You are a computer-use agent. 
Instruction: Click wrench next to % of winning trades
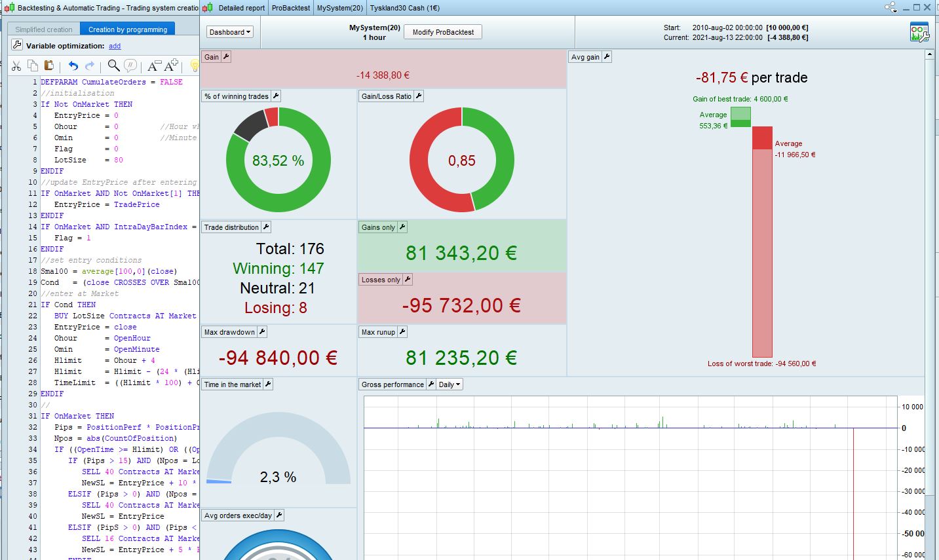tap(276, 96)
